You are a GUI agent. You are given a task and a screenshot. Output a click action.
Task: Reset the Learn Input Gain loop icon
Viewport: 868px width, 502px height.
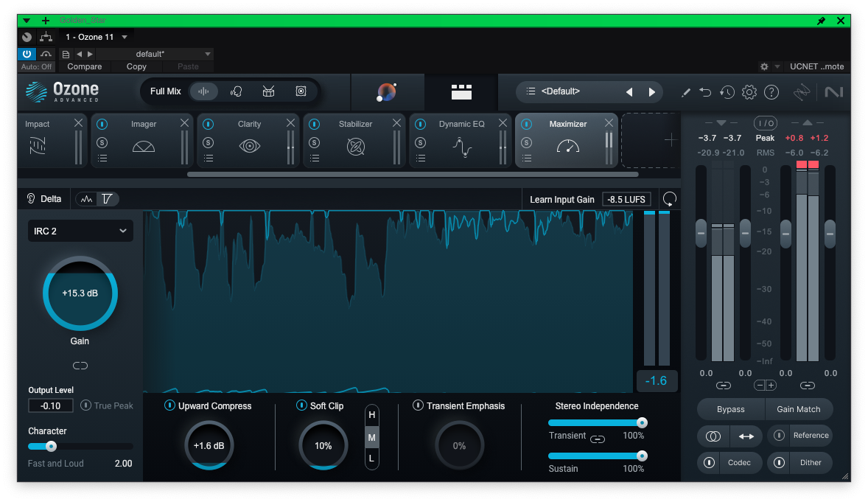pos(669,199)
